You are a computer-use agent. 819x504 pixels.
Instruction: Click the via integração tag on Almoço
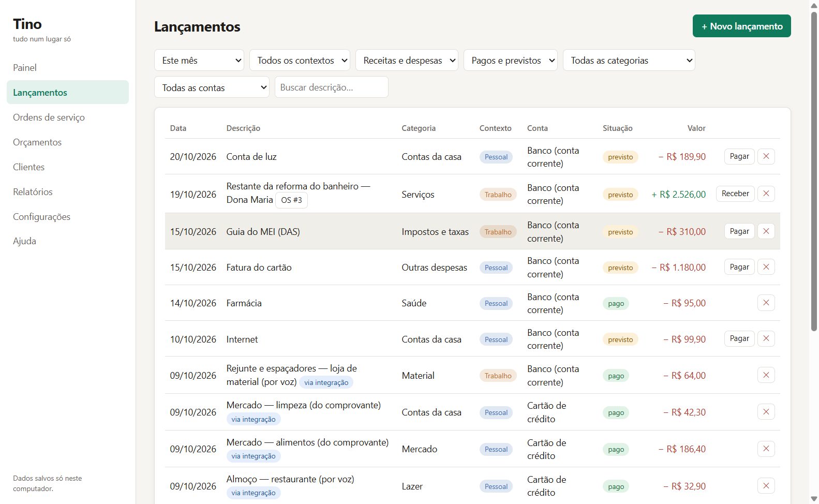coord(254,493)
